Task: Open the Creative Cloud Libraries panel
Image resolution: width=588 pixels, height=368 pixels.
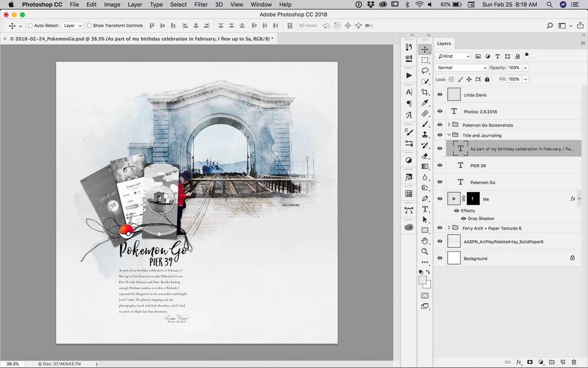Action: (x=409, y=227)
